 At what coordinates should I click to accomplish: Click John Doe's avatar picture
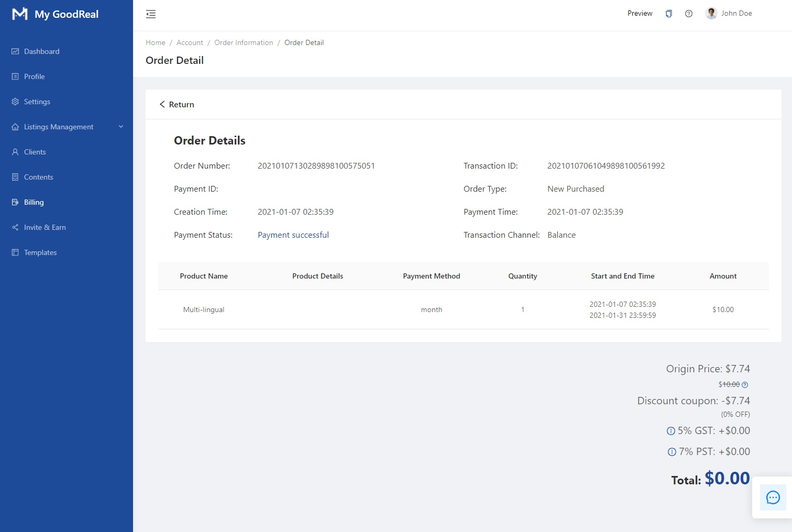[711, 14]
